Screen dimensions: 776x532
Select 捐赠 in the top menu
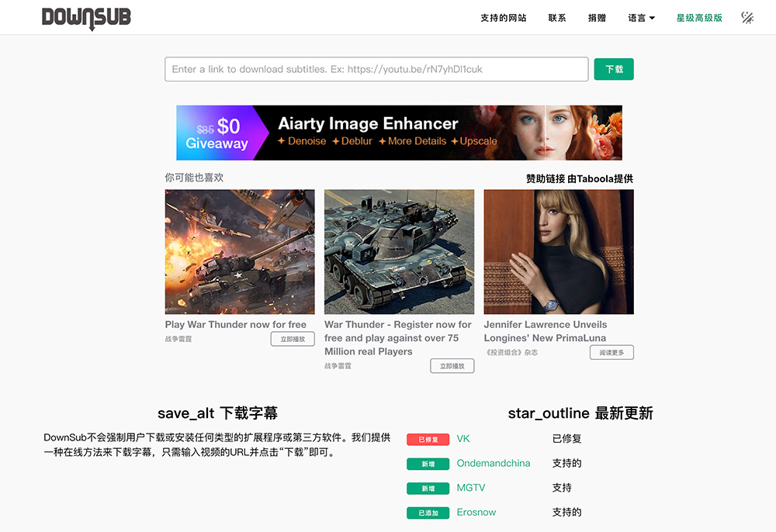[x=597, y=17]
